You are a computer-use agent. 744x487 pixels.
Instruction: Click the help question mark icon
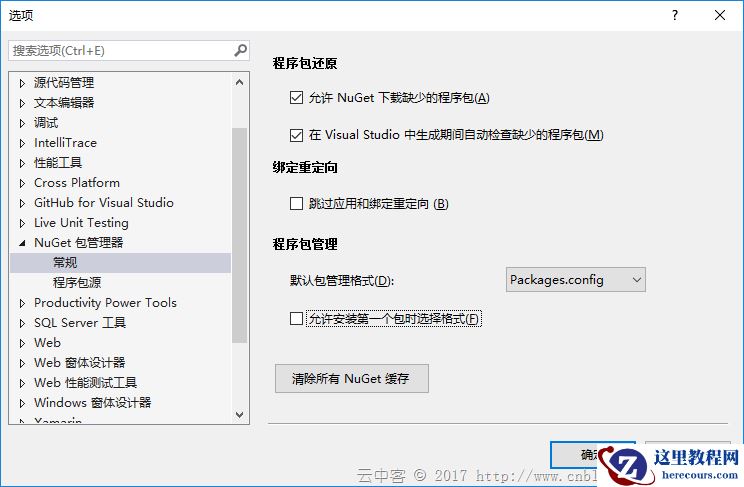(675, 15)
